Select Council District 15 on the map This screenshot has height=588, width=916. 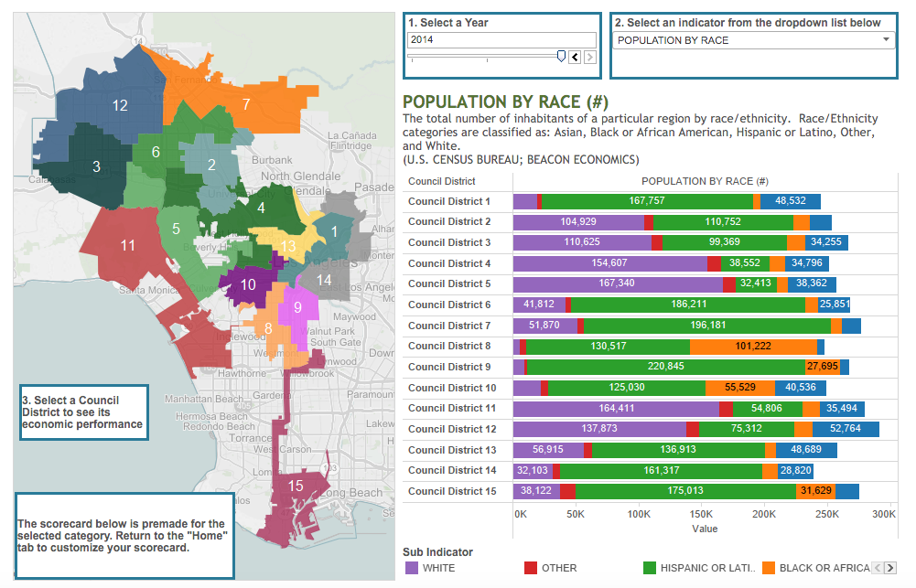click(x=296, y=486)
